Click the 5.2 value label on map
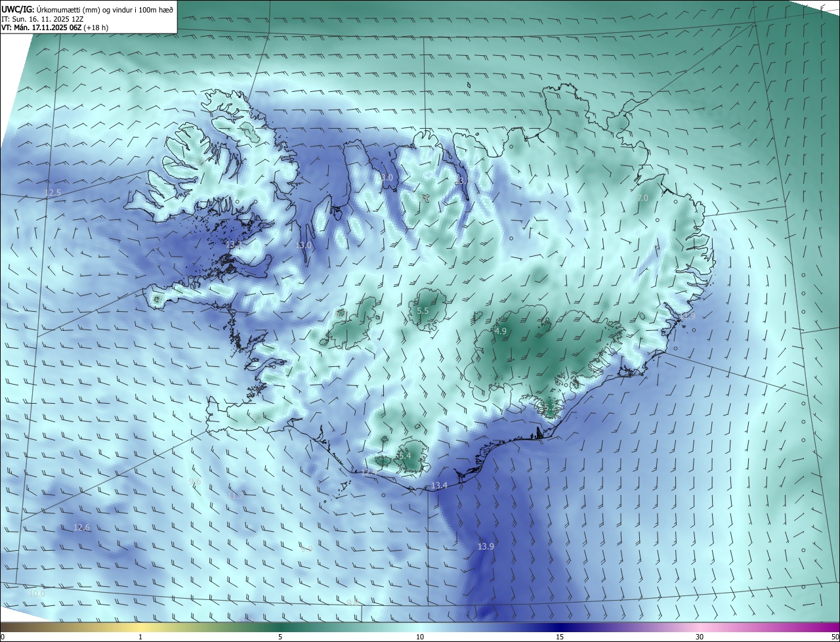This screenshot has width=840, height=642. coord(549,408)
